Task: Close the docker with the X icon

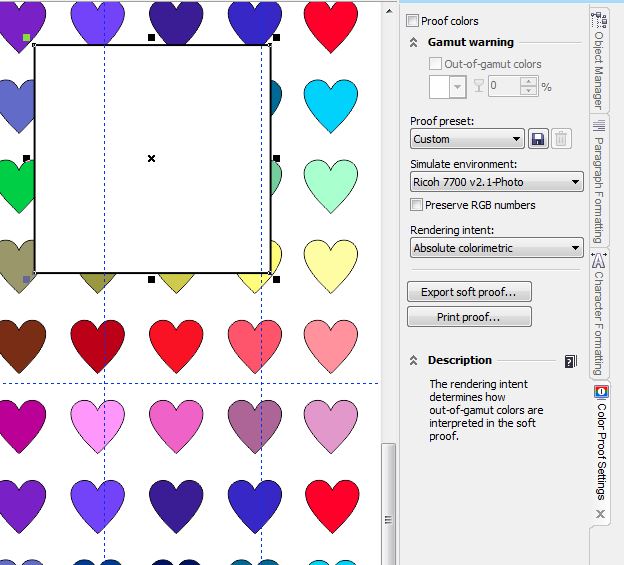Action: pyautogui.click(x=601, y=514)
